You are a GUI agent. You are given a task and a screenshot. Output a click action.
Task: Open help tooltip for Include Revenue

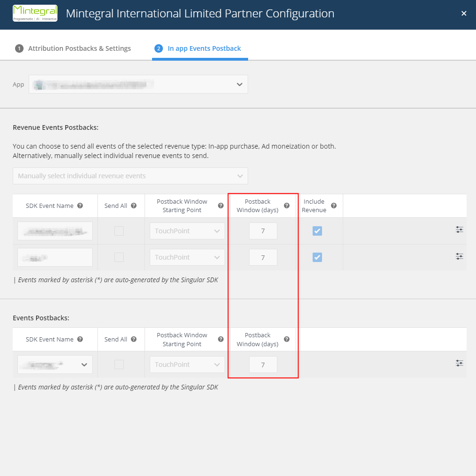(334, 206)
